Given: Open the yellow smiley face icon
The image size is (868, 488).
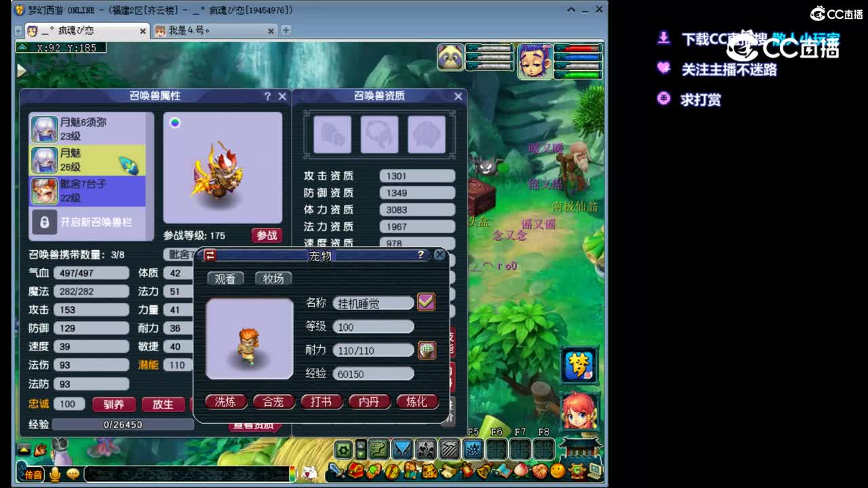Looking at the screenshot, I should pyautogui.click(x=557, y=470).
